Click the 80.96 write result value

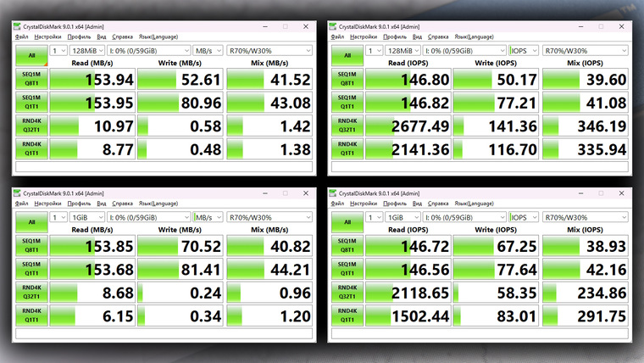[180, 103]
